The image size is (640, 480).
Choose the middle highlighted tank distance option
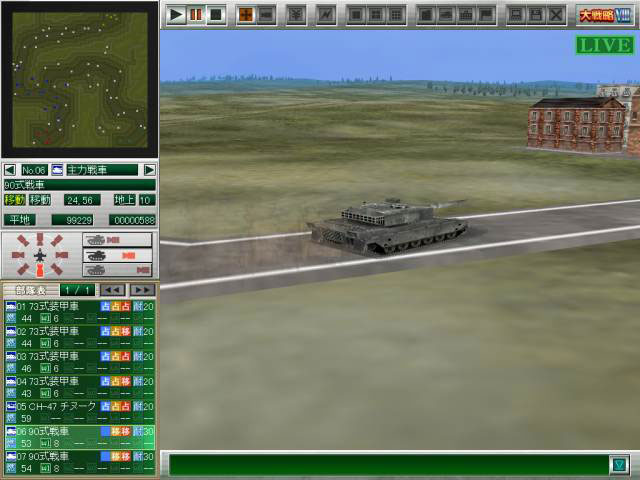point(117,256)
